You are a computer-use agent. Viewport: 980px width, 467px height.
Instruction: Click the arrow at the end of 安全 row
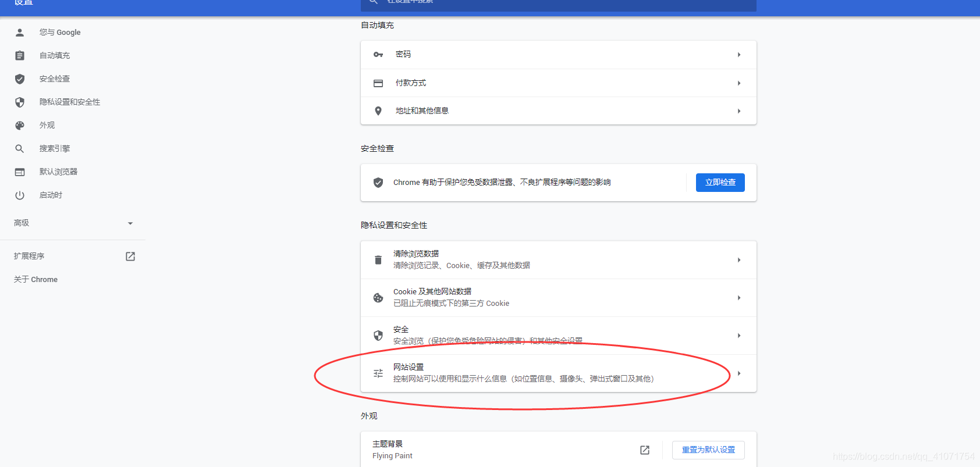point(739,336)
